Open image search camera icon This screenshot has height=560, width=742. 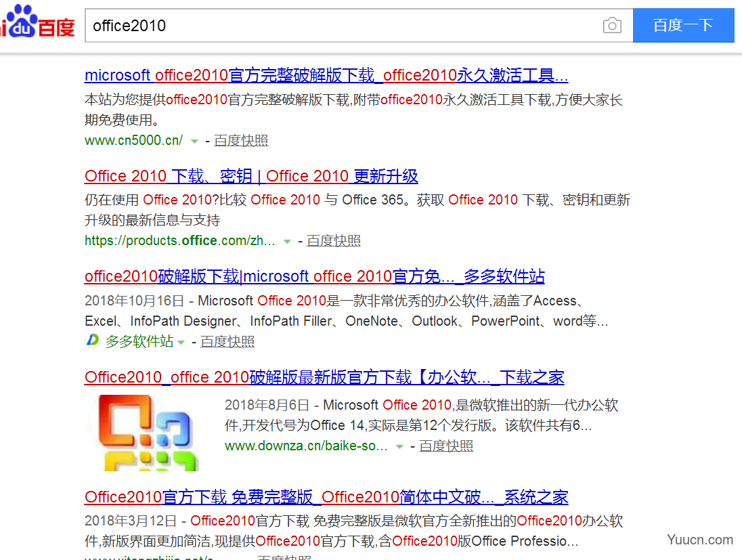click(x=612, y=26)
